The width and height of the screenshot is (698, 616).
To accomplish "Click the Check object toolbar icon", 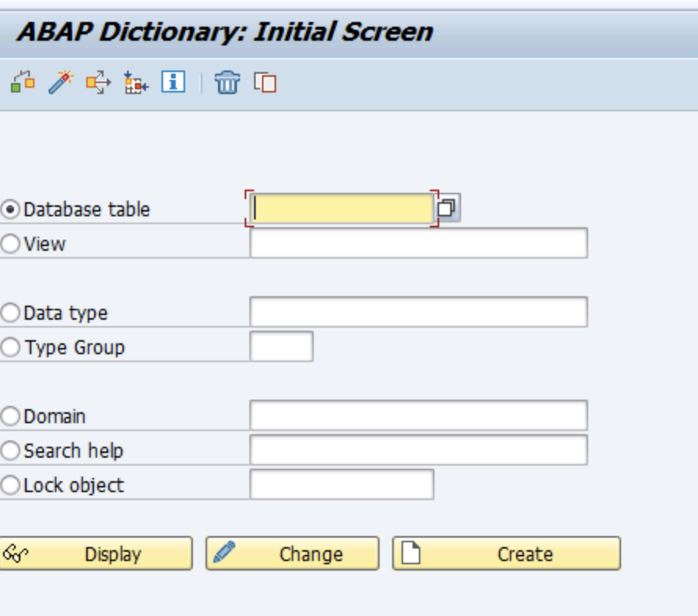I will pos(23,82).
